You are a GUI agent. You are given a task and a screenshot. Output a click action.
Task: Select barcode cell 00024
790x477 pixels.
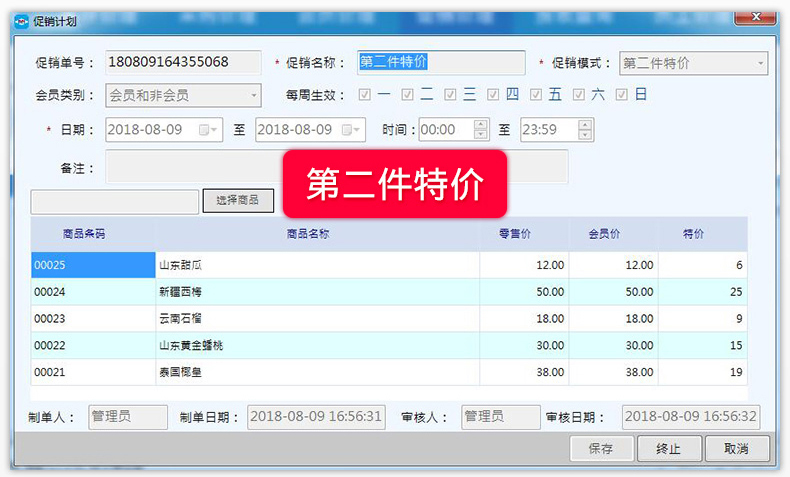tap(93, 292)
